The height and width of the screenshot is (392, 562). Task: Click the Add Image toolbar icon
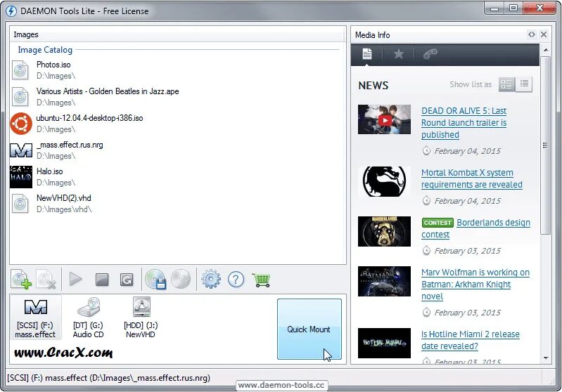tap(21, 279)
